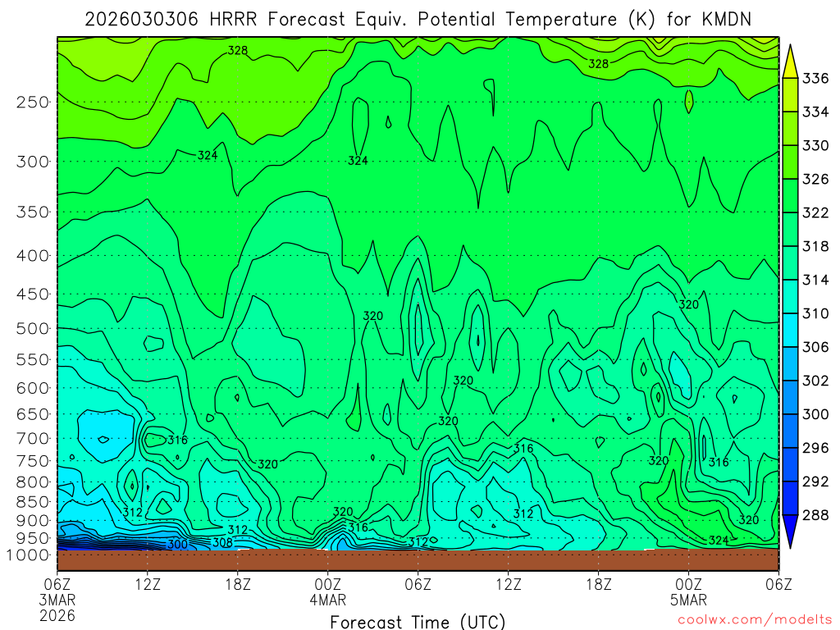Click the 400 pressure axis label
This screenshot has width=840, height=630.
click(x=33, y=256)
